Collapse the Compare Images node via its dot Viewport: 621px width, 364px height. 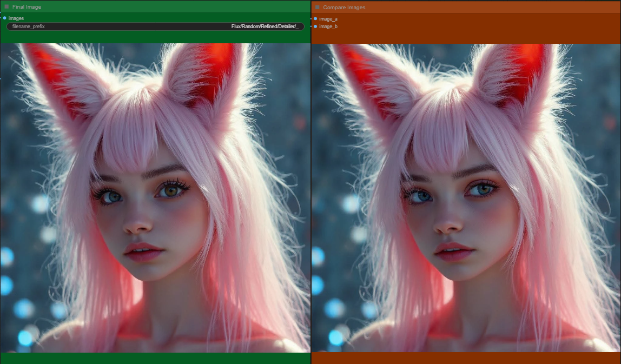pyautogui.click(x=317, y=7)
